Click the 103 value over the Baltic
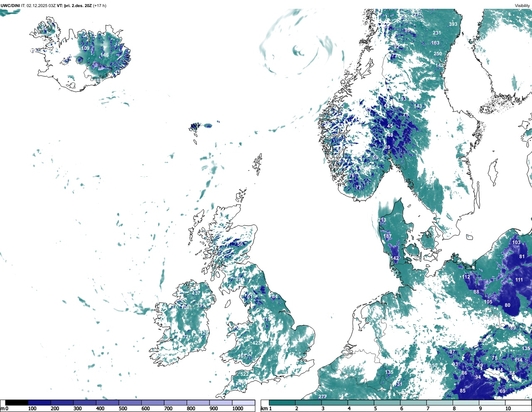The height and width of the screenshot is (412, 532). pos(516,242)
